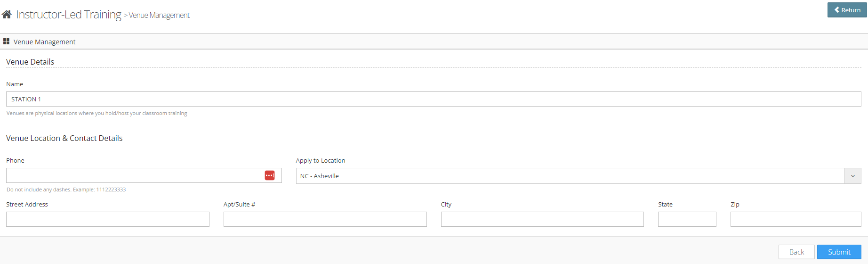Click the red password manager icon in Phone

270,175
